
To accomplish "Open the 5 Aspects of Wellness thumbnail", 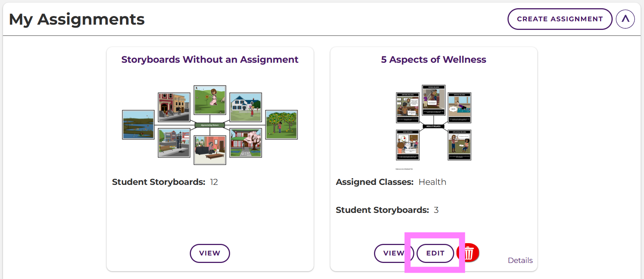I will pyautogui.click(x=433, y=123).
